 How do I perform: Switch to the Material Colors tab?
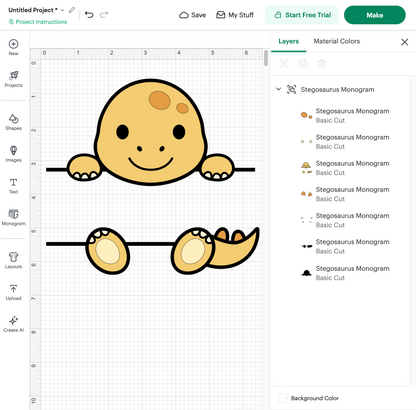click(337, 41)
